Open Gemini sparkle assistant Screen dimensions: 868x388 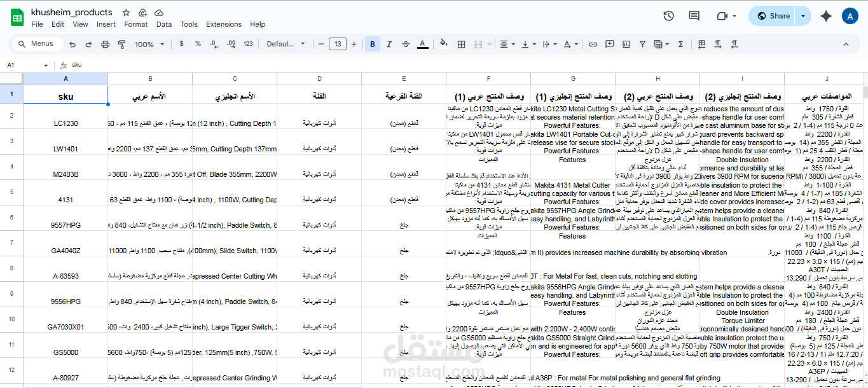point(827,16)
